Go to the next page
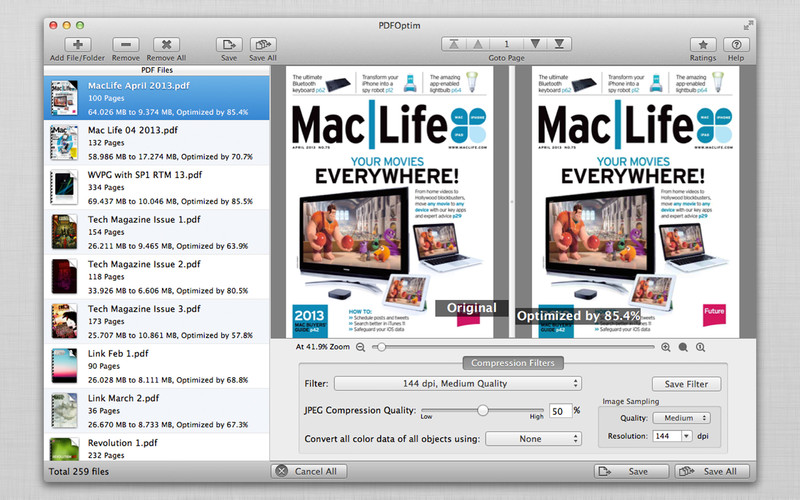Screen dimensions: 800x500 [x=535, y=44]
